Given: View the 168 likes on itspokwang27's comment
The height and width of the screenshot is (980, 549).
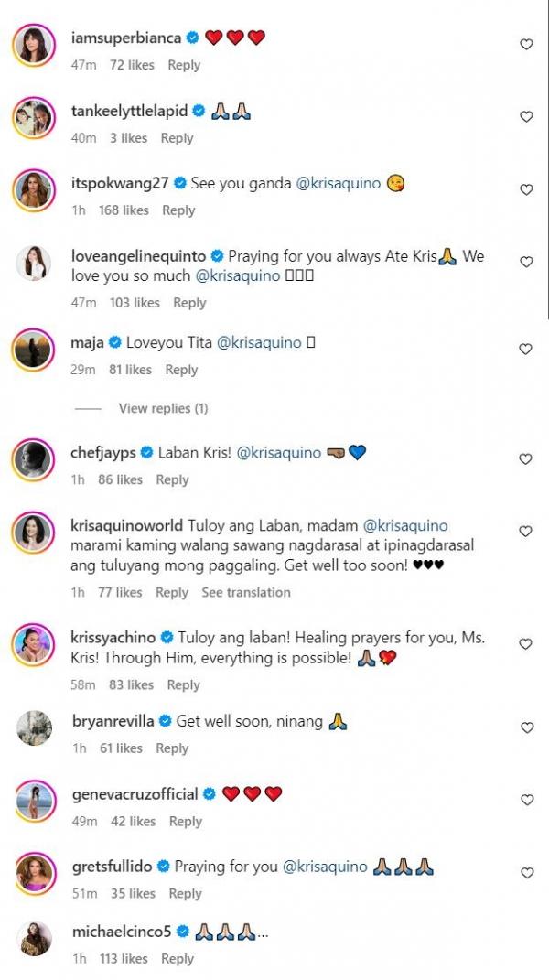Looking at the screenshot, I should 124,210.
